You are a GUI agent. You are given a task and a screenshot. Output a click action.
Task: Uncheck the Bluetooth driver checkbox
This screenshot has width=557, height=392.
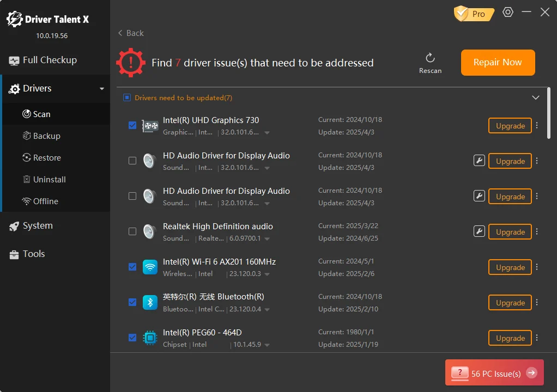pos(132,302)
